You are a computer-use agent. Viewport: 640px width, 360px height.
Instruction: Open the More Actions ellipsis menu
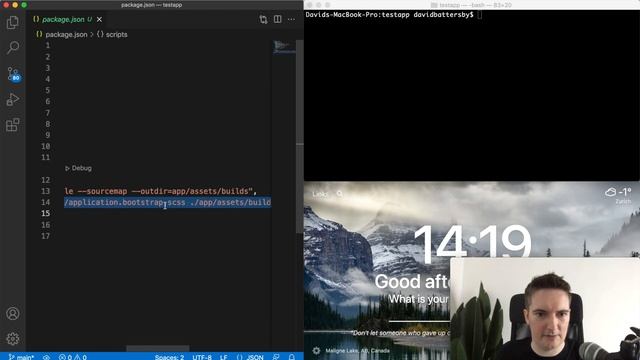tap(291, 19)
